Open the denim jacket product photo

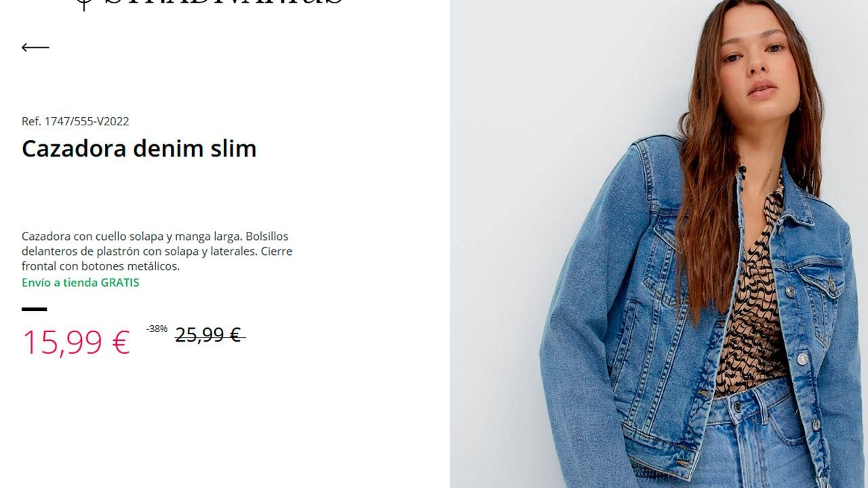pos(659,244)
